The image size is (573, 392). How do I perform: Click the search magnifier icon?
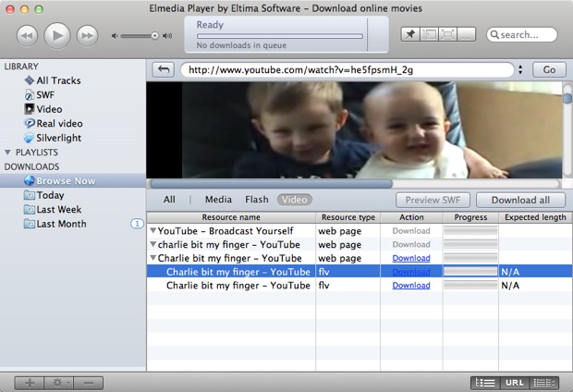coord(494,35)
